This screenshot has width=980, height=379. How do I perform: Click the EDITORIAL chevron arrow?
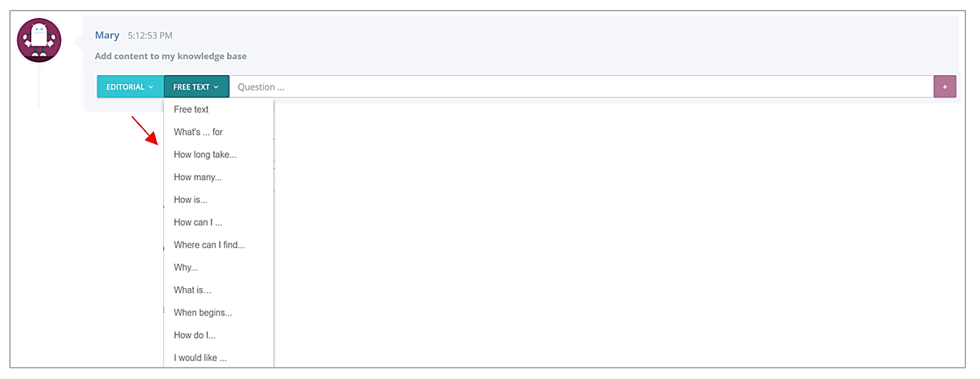tap(151, 87)
